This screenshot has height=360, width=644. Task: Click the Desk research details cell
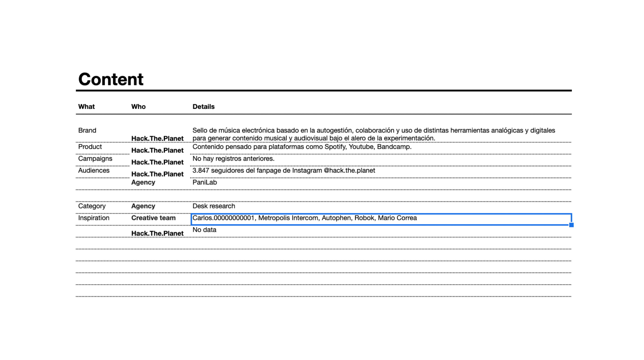[214, 206]
